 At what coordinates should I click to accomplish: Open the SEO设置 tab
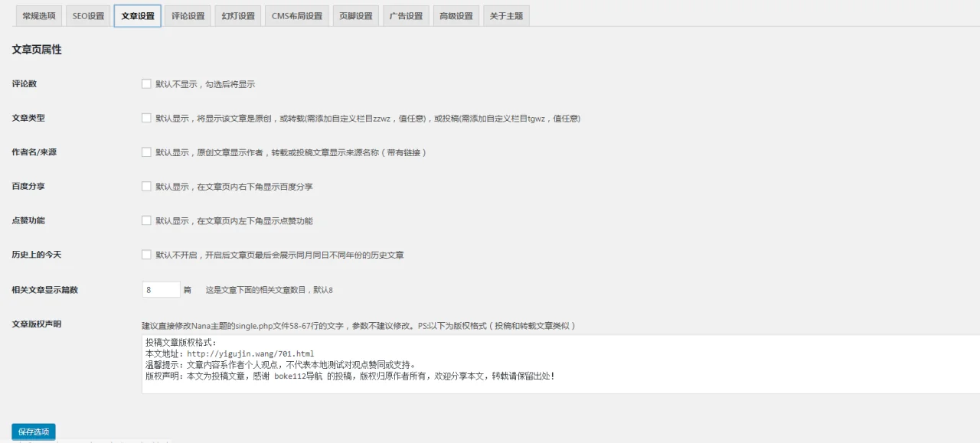(x=87, y=15)
